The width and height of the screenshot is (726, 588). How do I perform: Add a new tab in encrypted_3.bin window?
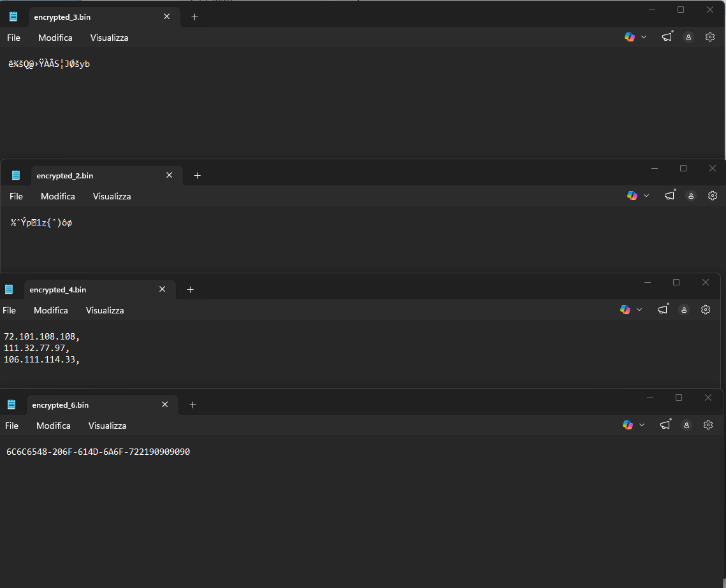coord(194,17)
